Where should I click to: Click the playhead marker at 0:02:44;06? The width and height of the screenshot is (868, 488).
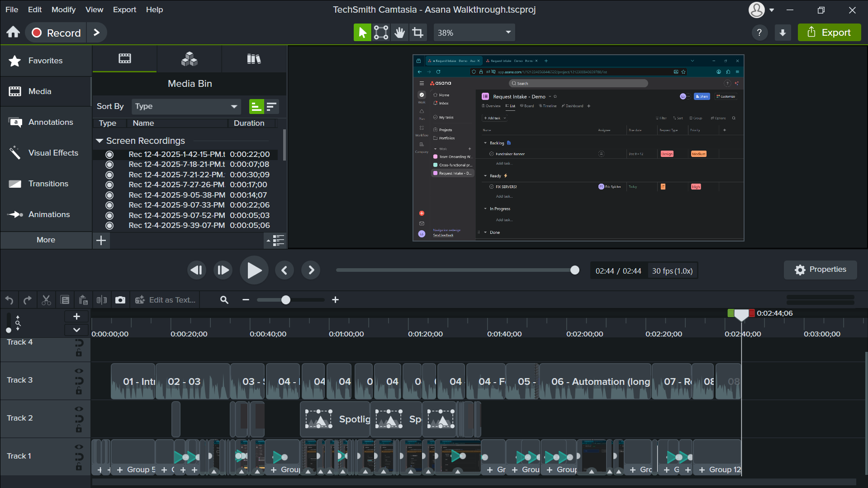click(x=741, y=314)
